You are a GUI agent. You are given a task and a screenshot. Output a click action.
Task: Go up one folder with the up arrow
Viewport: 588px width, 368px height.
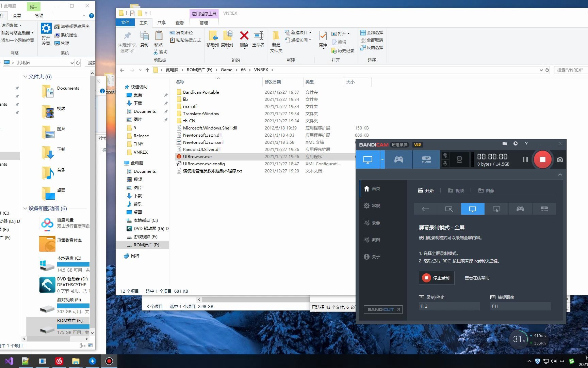click(147, 70)
